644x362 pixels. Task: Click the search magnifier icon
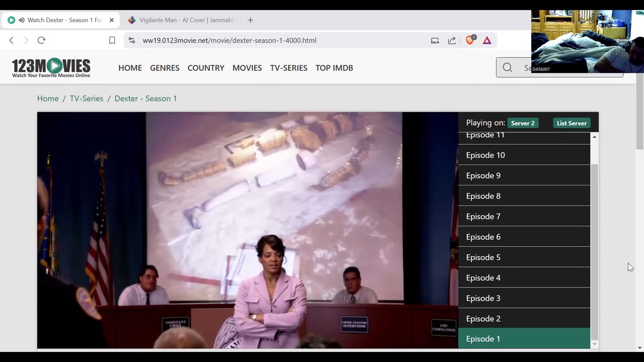click(x=507, y=67)
